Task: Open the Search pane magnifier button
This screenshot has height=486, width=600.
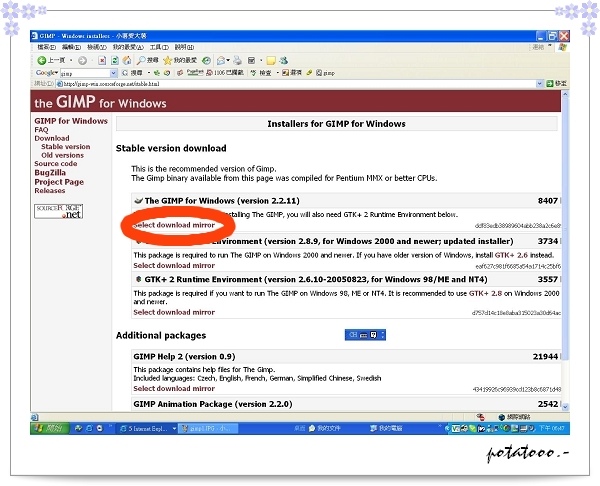Action: (148, 60)
